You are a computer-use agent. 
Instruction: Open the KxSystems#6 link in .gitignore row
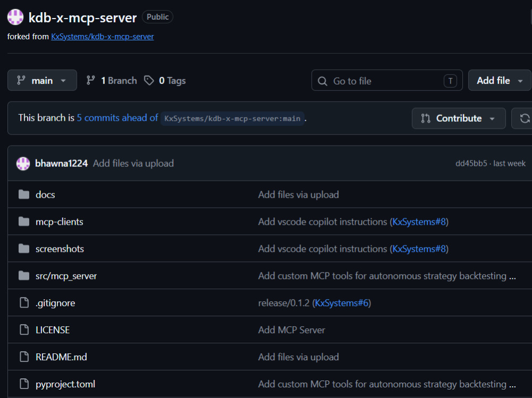[342, 303]
